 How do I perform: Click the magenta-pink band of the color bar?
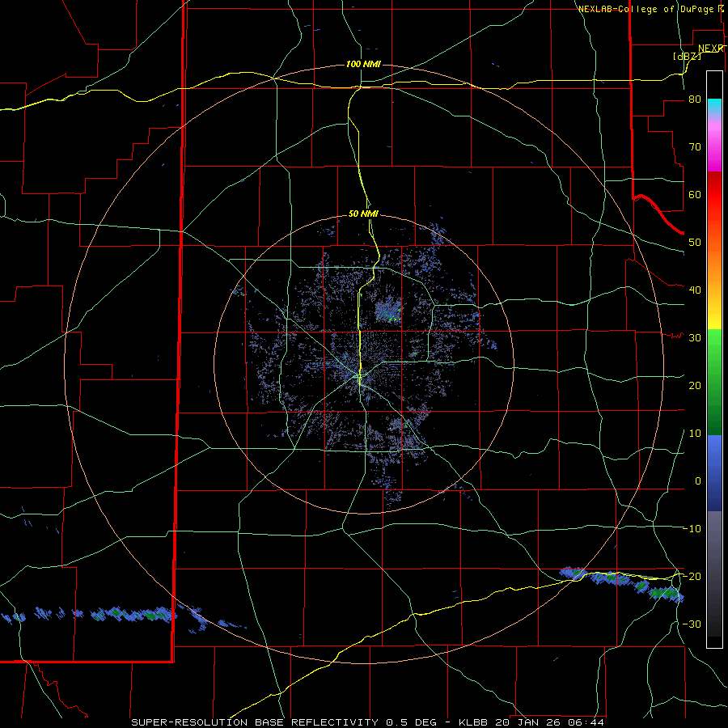coord(714,144)
